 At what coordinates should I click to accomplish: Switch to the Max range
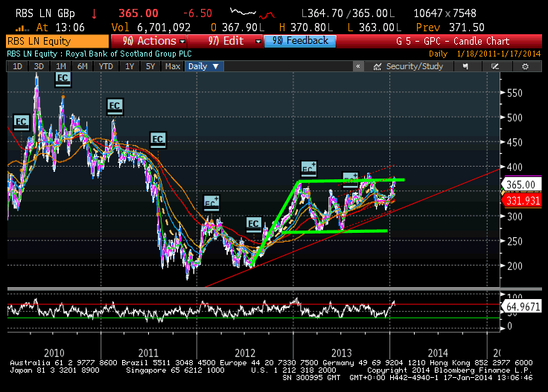coord(173,66)
